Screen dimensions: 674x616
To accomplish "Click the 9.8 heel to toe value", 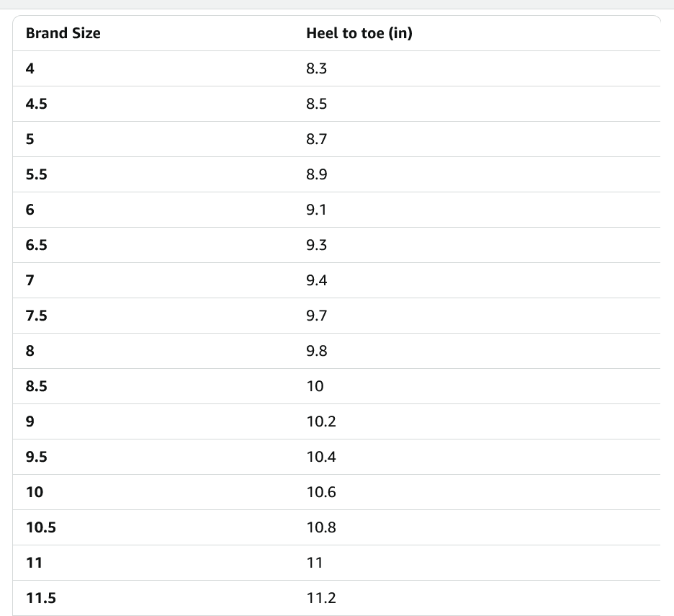I will pyautogui.click(x=317, y=351).
